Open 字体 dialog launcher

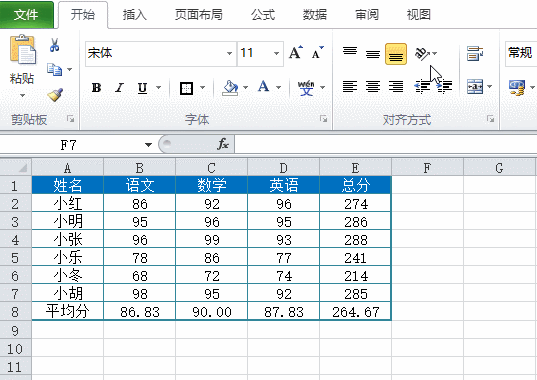[323, 119]
